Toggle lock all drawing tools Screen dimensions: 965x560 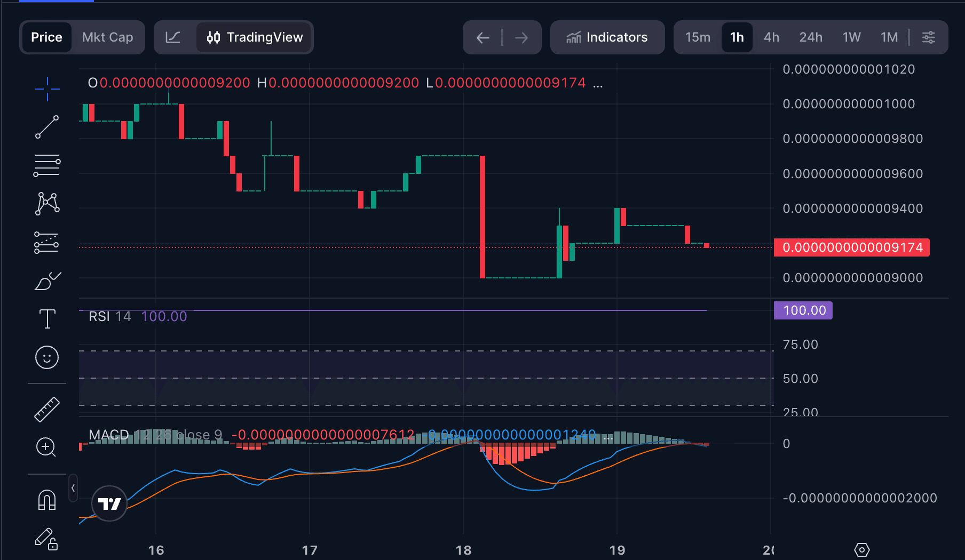click(46, 539)
